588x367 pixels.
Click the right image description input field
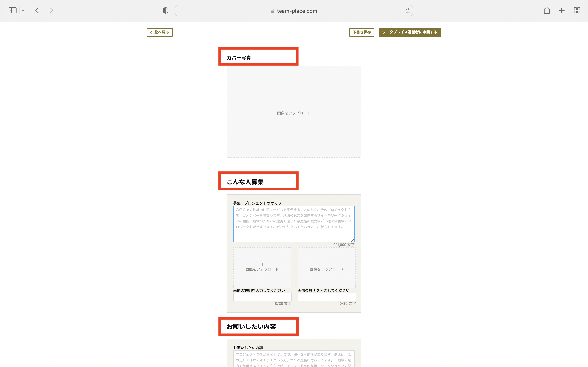pos(326,297)
